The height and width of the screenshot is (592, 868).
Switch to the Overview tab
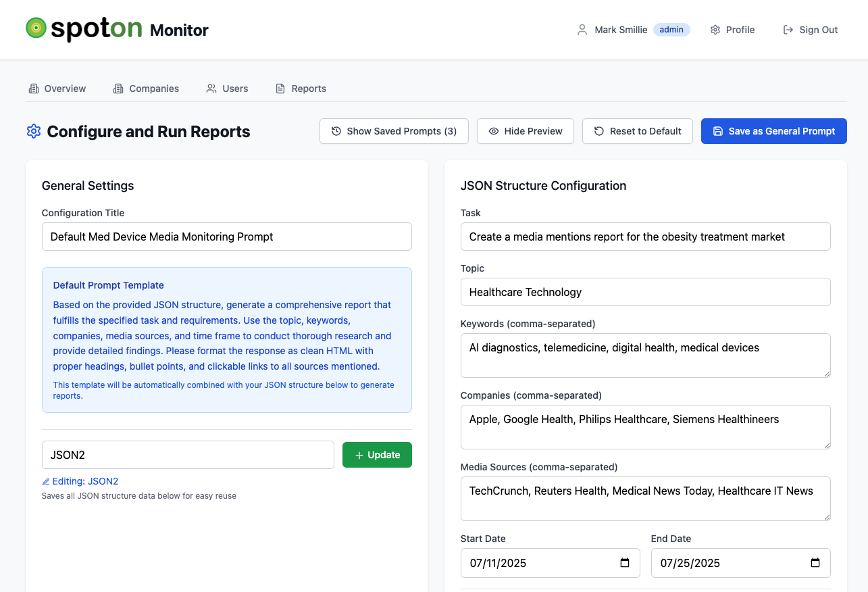(x=57, y=89)
